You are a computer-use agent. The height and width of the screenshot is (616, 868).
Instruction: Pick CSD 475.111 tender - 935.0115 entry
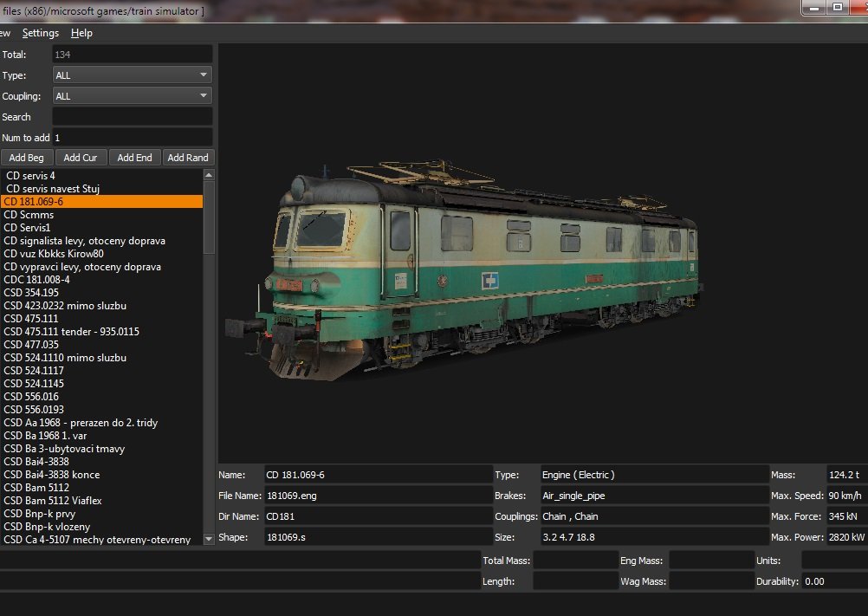pyautogui.click(x=72, y=332)
